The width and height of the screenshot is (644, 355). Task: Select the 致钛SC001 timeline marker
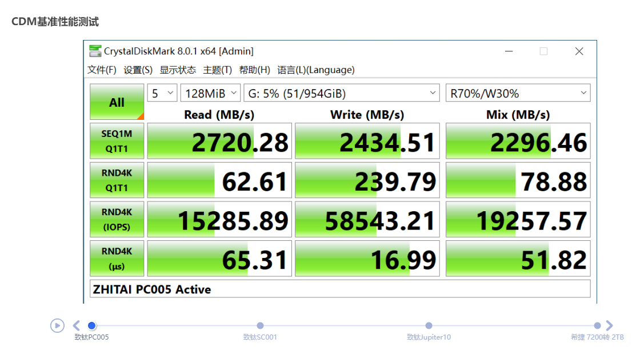(x=260, y=326)
